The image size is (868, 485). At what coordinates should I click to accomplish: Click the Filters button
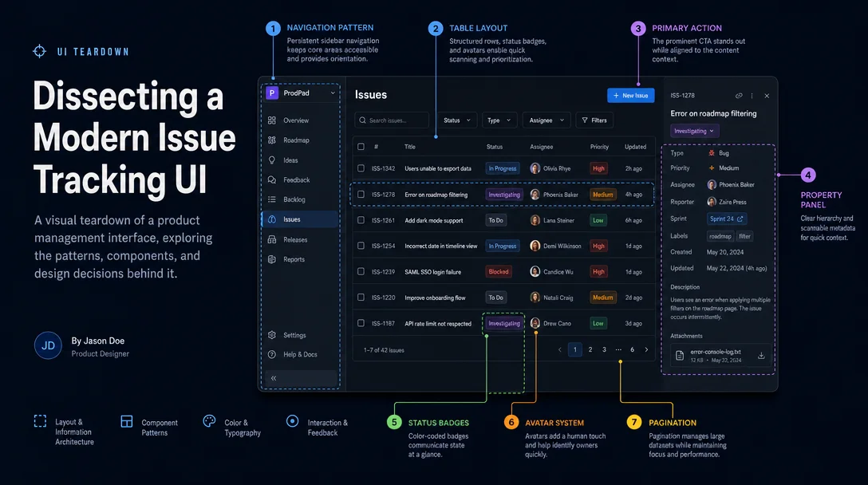(594, 120)
